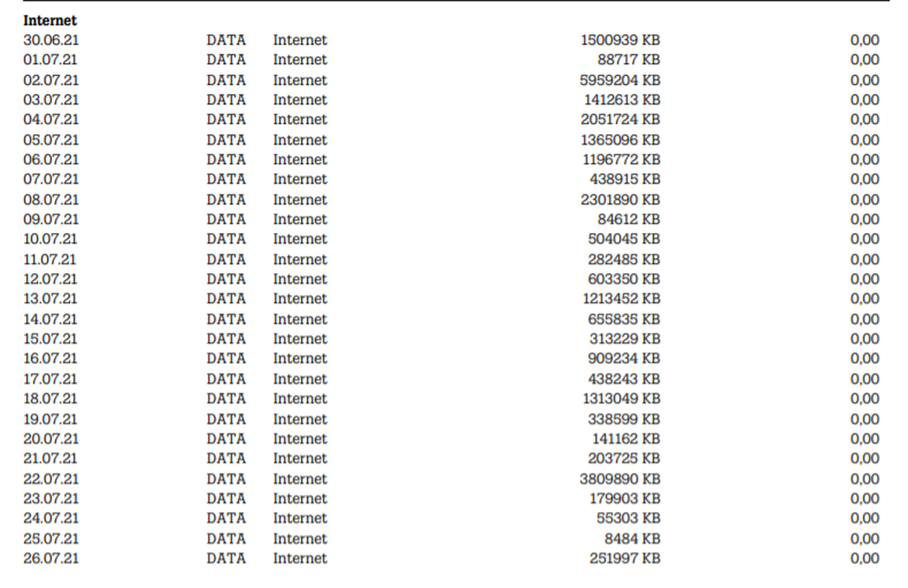Click the 1500939 KB usage value
This screenshot has width=908, height=588.
click(620, 40)
